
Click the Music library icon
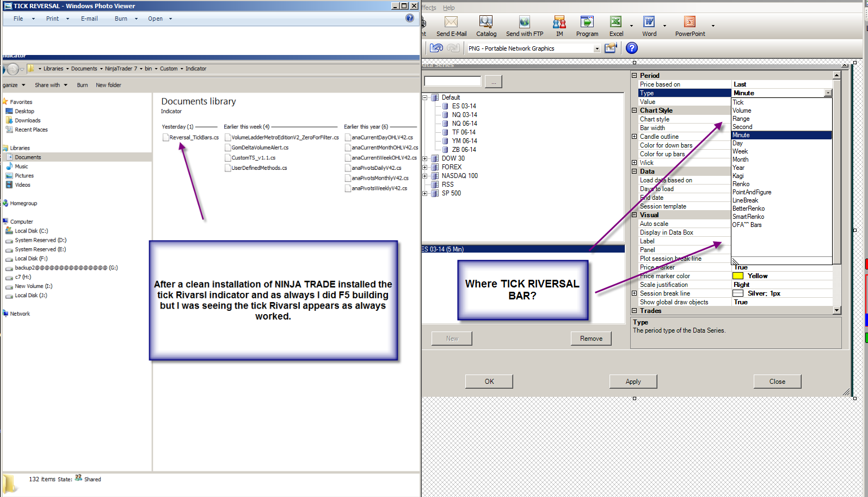point(9,166)
